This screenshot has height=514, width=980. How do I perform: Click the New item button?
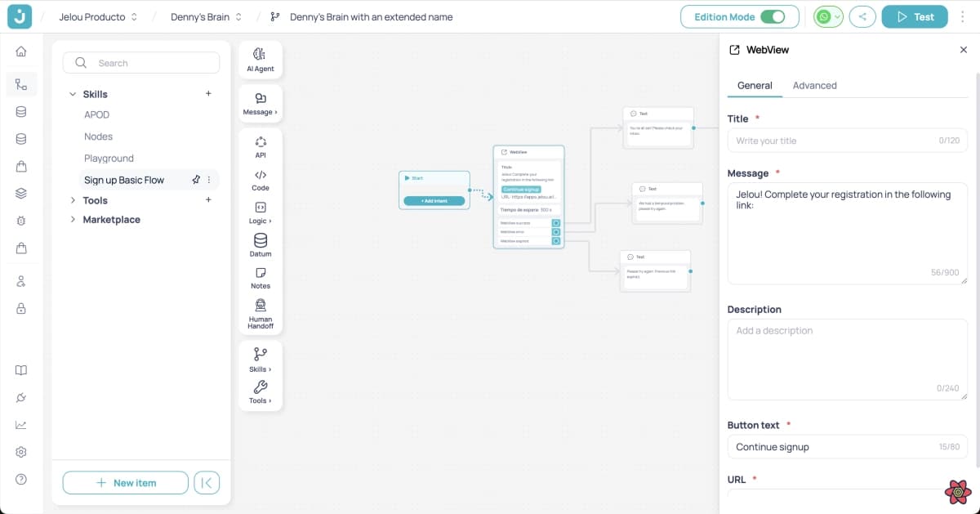click(125, 482)
